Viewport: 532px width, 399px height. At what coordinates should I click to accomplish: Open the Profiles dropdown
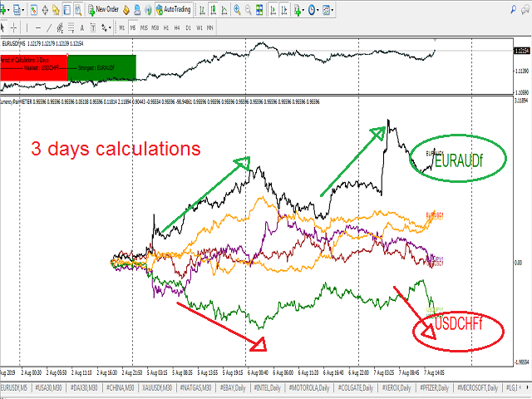pyautogui.click(x=18, y=10)
